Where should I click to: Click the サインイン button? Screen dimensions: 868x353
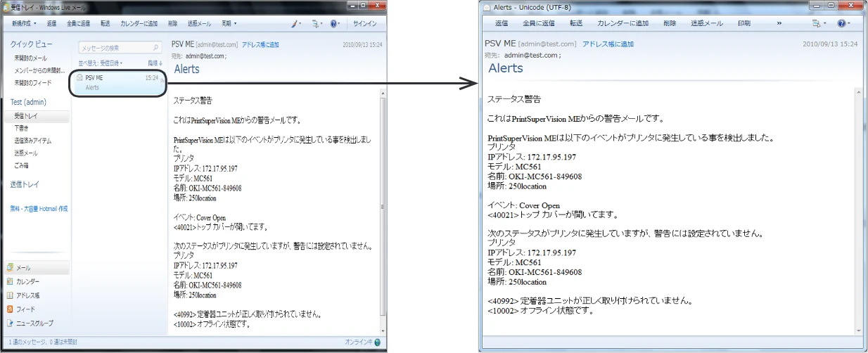tap(365, 23)
